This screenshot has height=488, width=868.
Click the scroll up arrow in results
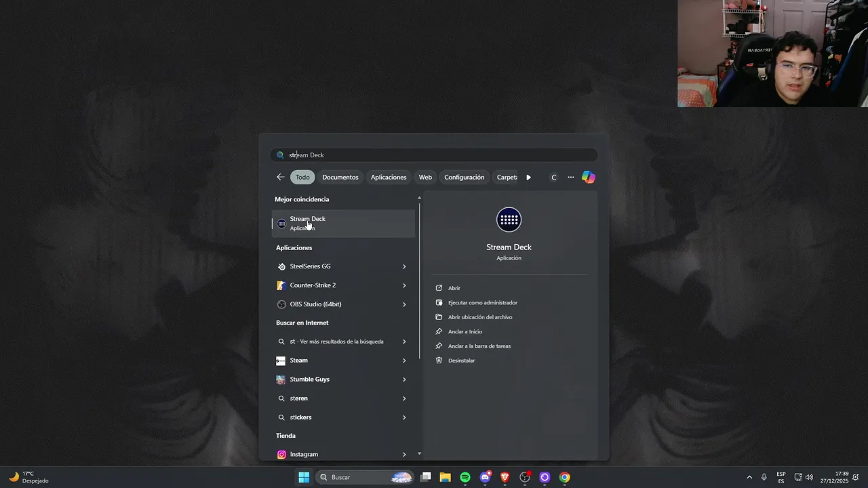419,198
